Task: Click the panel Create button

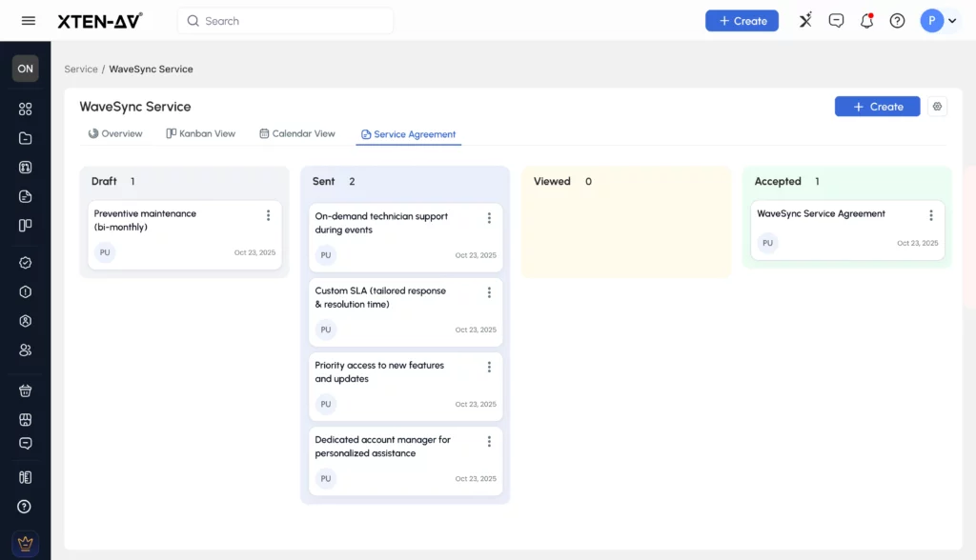Action: [x=877, y=107]
